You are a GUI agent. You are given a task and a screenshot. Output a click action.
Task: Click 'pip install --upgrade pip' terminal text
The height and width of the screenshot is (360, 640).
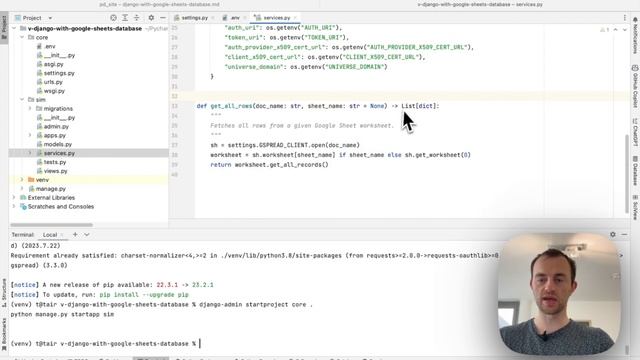tap(144, 295)
